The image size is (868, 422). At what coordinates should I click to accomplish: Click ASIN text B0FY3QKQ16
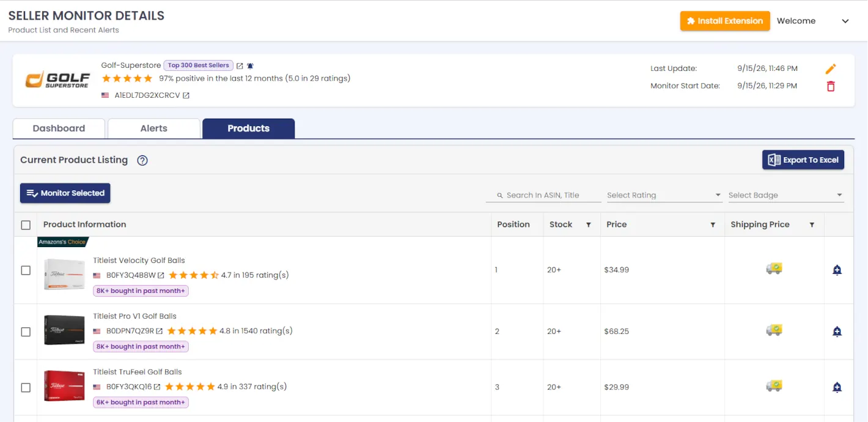[129, 387]
